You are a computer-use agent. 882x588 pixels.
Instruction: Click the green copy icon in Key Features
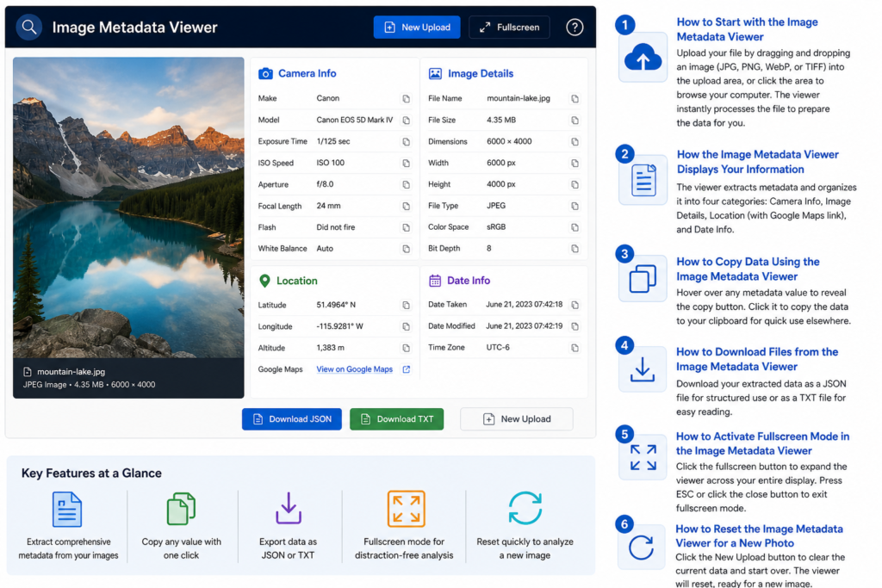coord(181,509)
